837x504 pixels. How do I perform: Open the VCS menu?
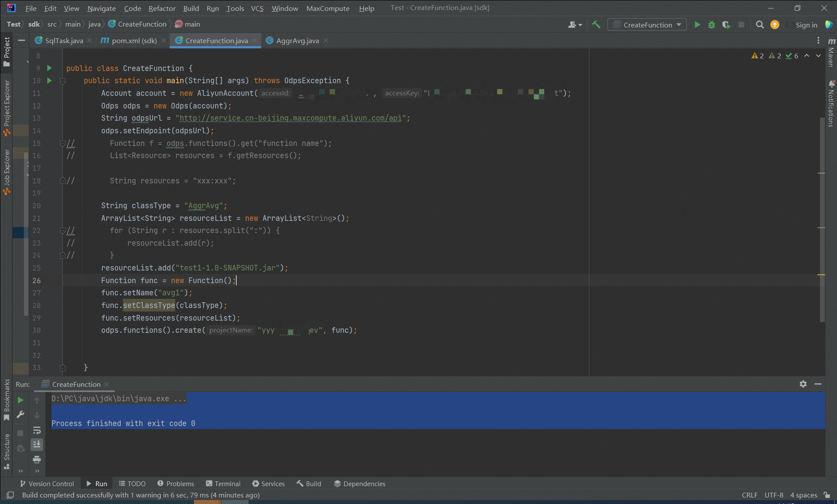point(257,8)
